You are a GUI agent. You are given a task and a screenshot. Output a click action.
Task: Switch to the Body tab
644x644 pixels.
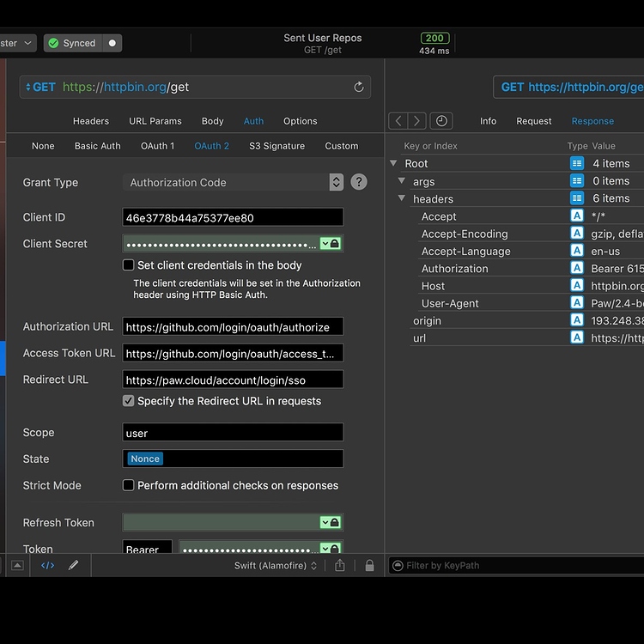click(x=212, y=121)
